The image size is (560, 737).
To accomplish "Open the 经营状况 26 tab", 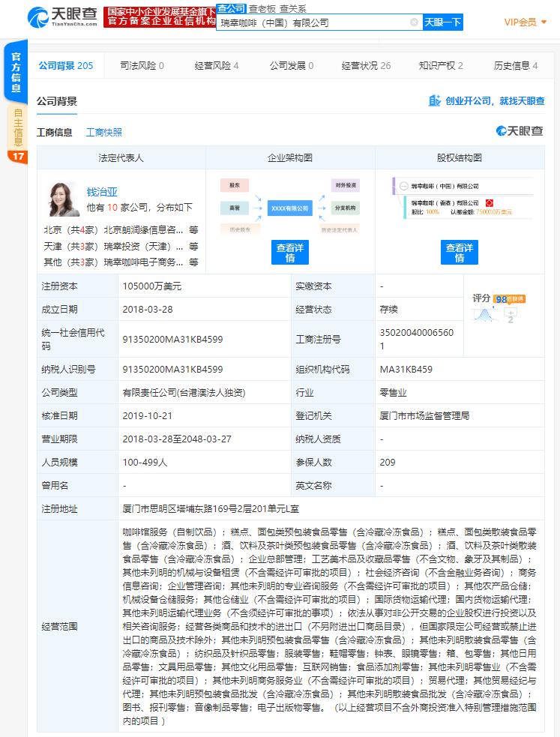I will 366,66.
